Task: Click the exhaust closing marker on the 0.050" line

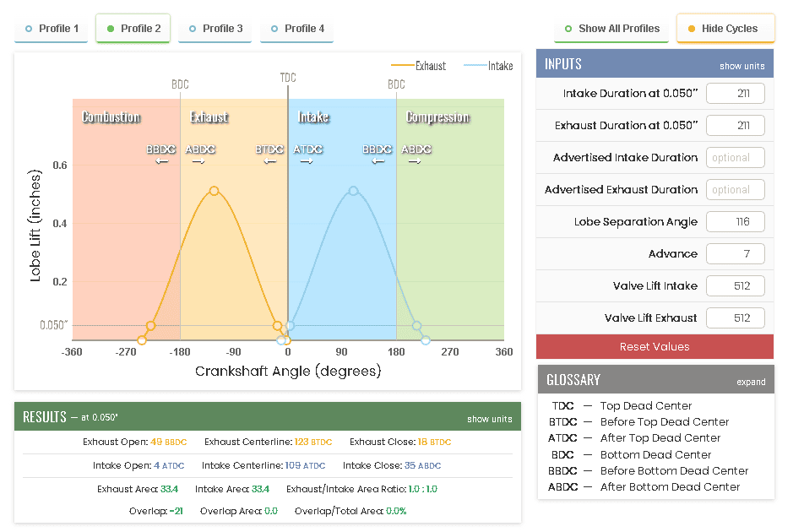Action: 277,325
